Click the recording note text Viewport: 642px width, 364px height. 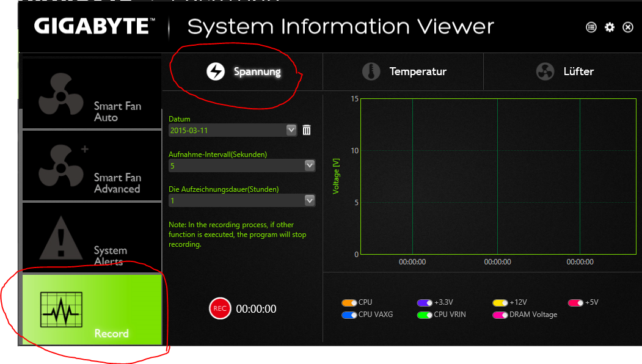coord(238,235)
